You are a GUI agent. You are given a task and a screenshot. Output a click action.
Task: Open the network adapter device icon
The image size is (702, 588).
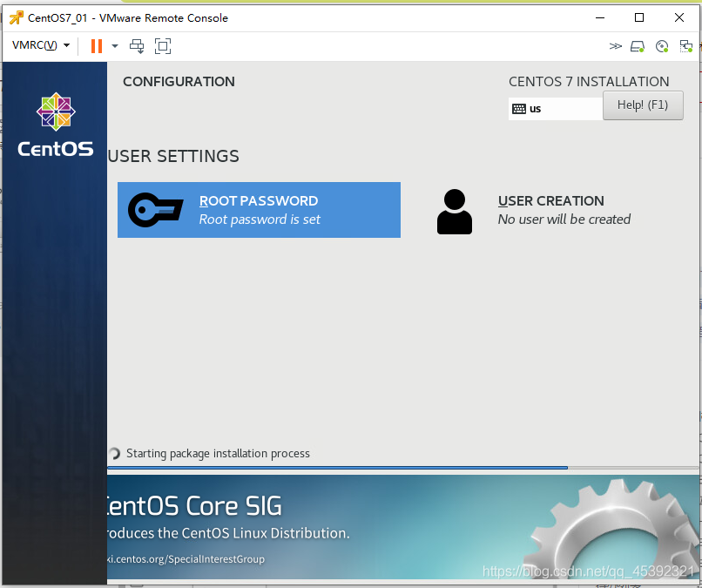point(685,45)
